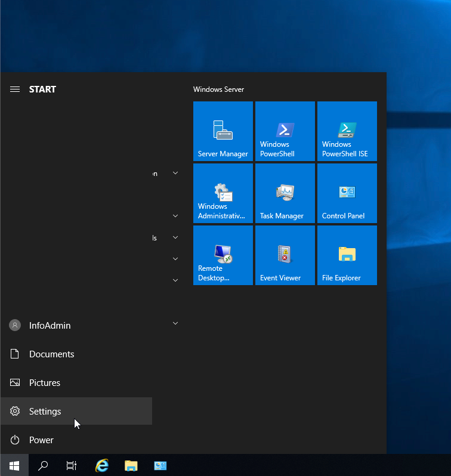Screen dimensions: 451x476
Task: Open File Explorer from the taskbar
Action: pyautogui.click(x=131, y=465)
